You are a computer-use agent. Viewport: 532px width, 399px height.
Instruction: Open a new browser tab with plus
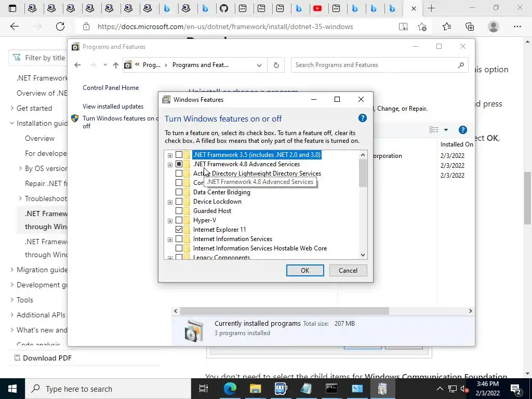[431, 8]
